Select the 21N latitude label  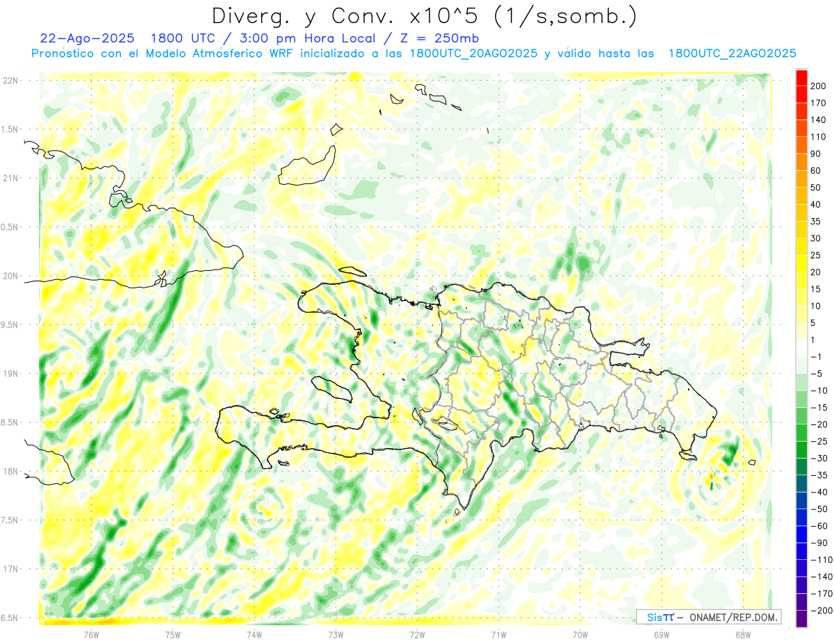point(10,178)
